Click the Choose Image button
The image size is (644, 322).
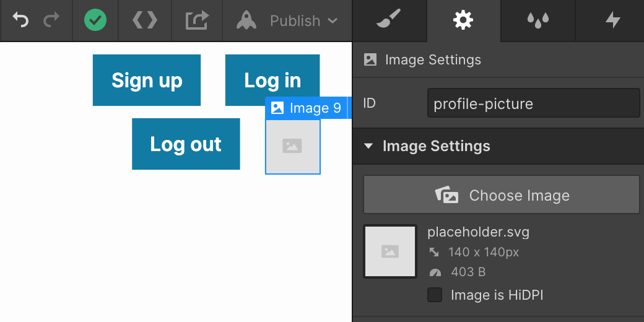tap(502, 194)
